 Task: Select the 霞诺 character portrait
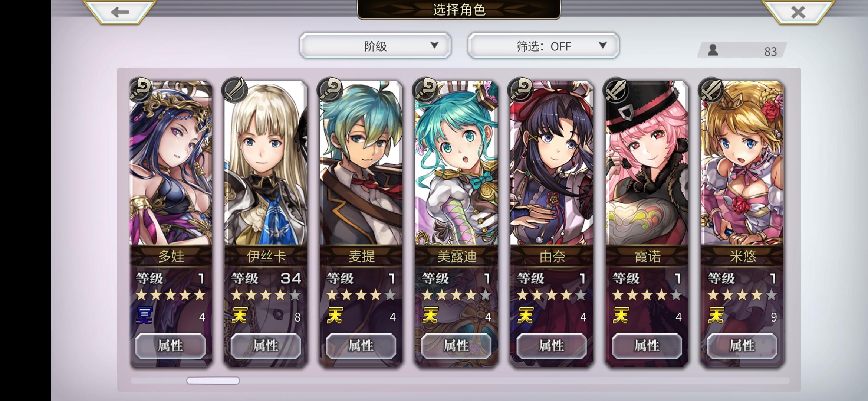coord(647,163)
